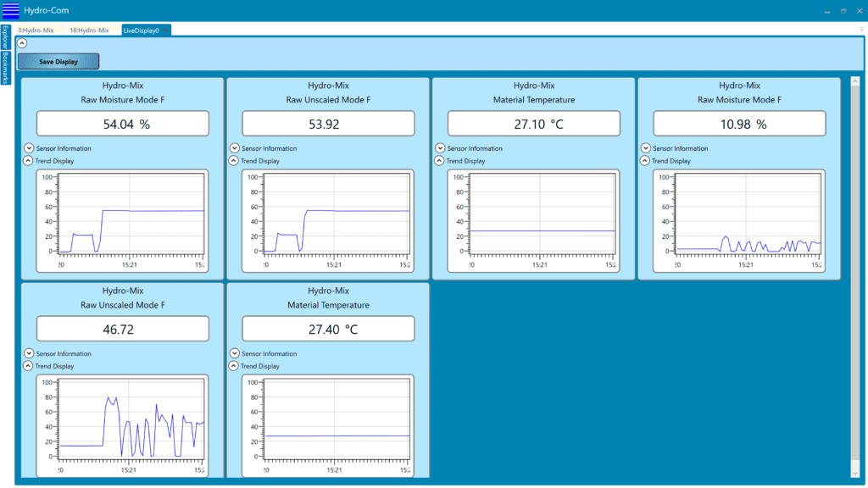Click the 53.92 unscaled value box

[x=328, y=124]
